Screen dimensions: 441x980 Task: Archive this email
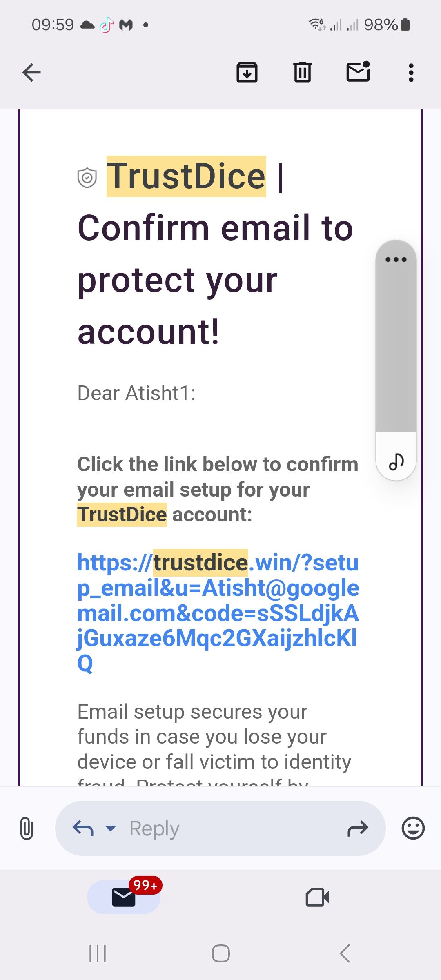click(x=247, y=73)
